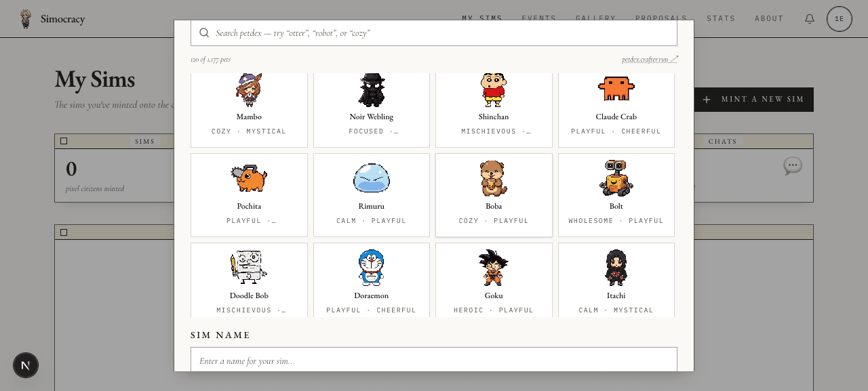The height and width of the screenshot is (391, 868).
Task: Open the notifications bell icon
Action: (810, 19)
